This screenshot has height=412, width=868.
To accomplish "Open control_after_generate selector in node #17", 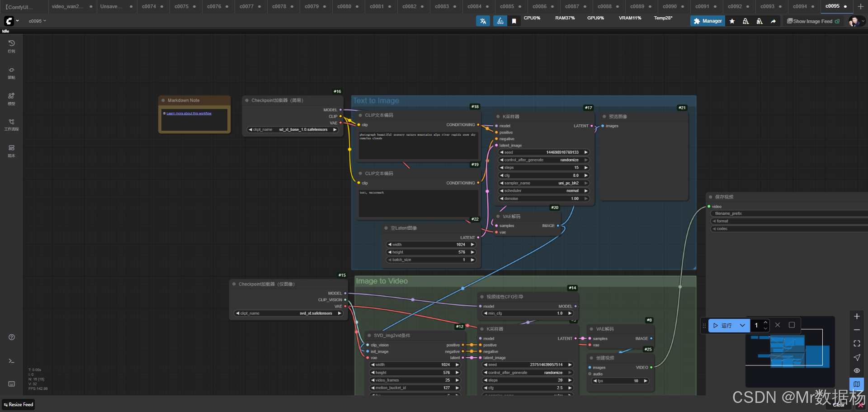I will (544, 160).
